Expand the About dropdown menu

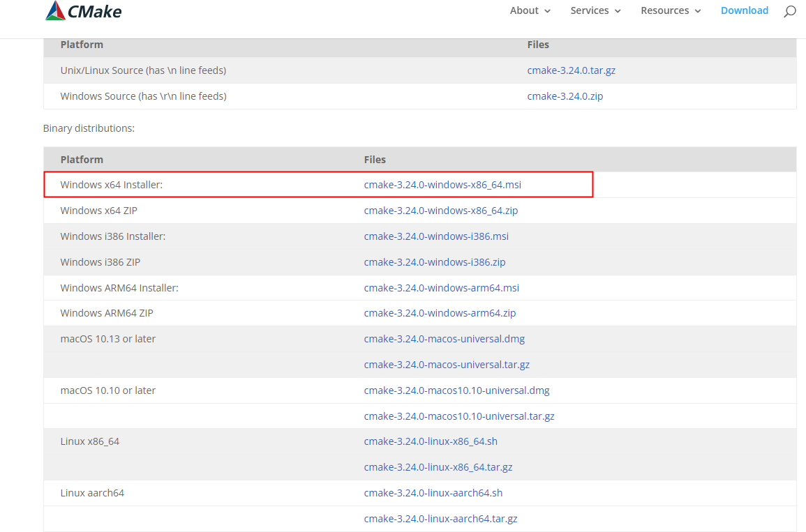click(x=530, y=10)
